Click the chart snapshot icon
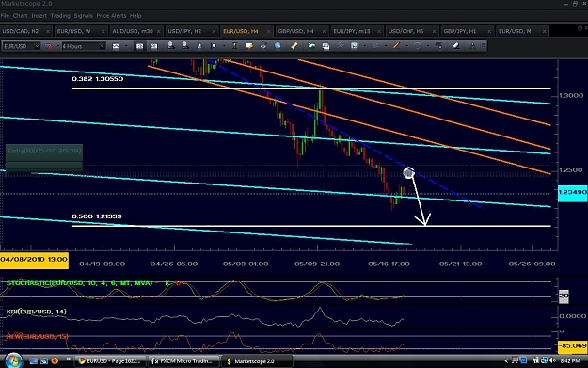This screenshot has height=368, width=588. click(x=326, y=46)
